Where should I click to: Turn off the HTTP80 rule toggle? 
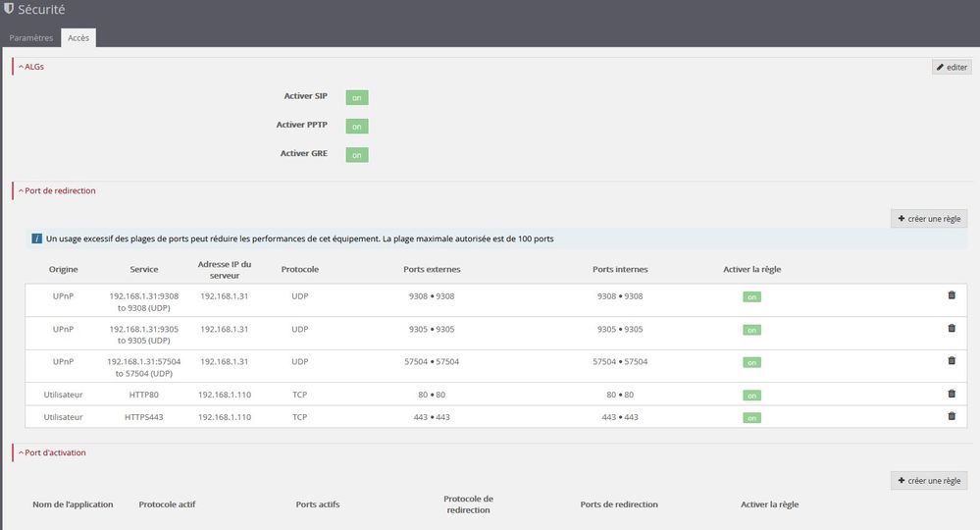[751, 396]
